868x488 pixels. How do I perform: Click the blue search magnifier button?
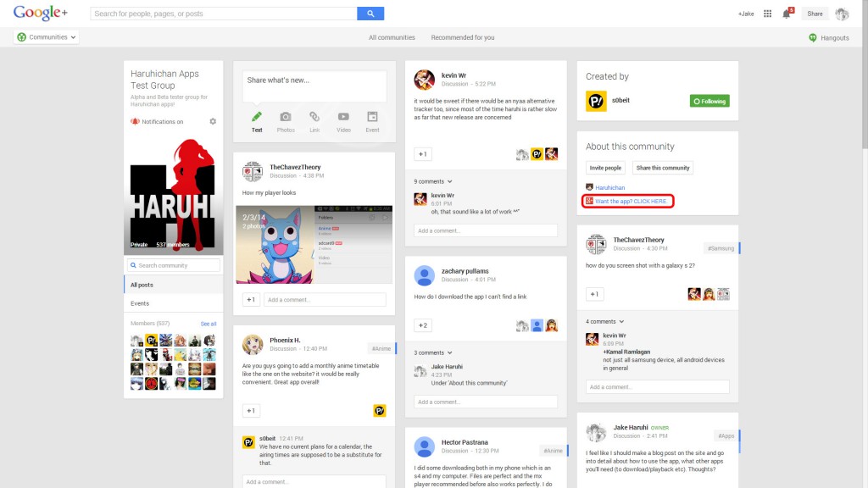pyautogui.click(x=370, y=14)
